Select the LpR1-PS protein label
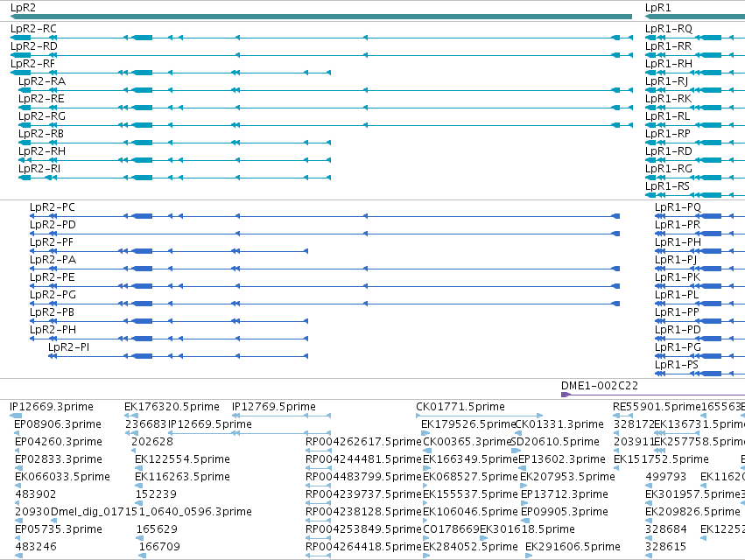745x560 pixels. point(677,365)
